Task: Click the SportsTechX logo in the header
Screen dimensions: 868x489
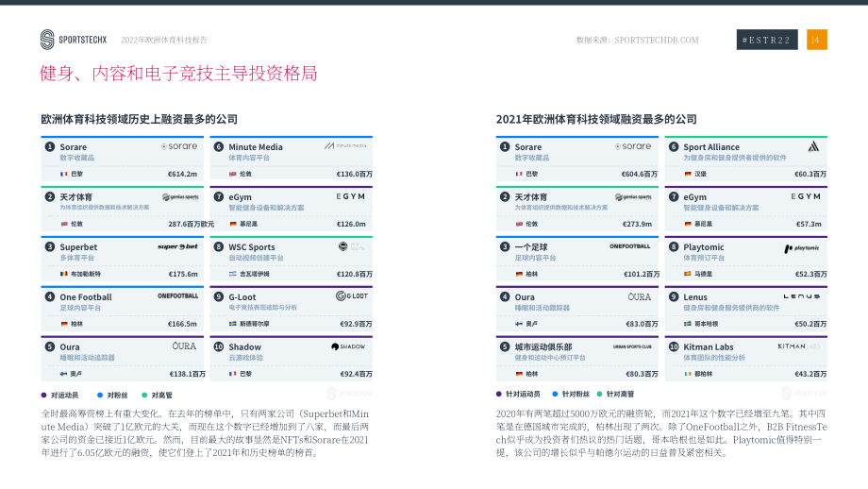Action: click(x=73, y=40)
